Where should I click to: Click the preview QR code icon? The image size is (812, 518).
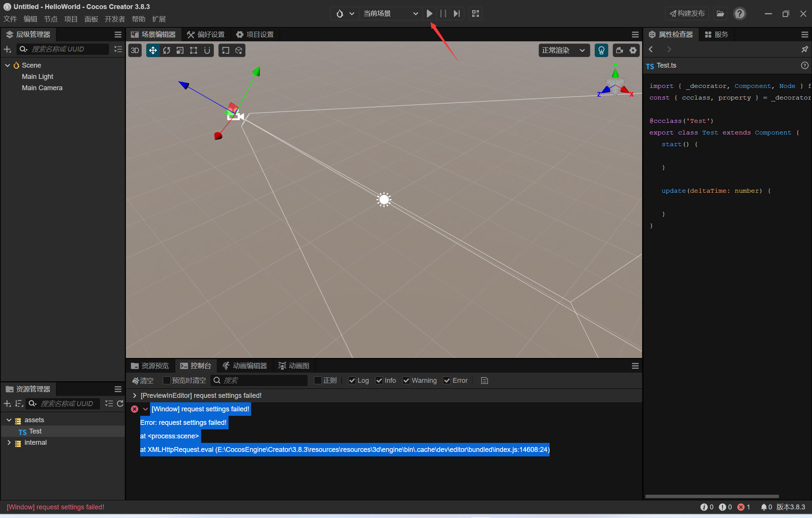(x=476, y=14)
